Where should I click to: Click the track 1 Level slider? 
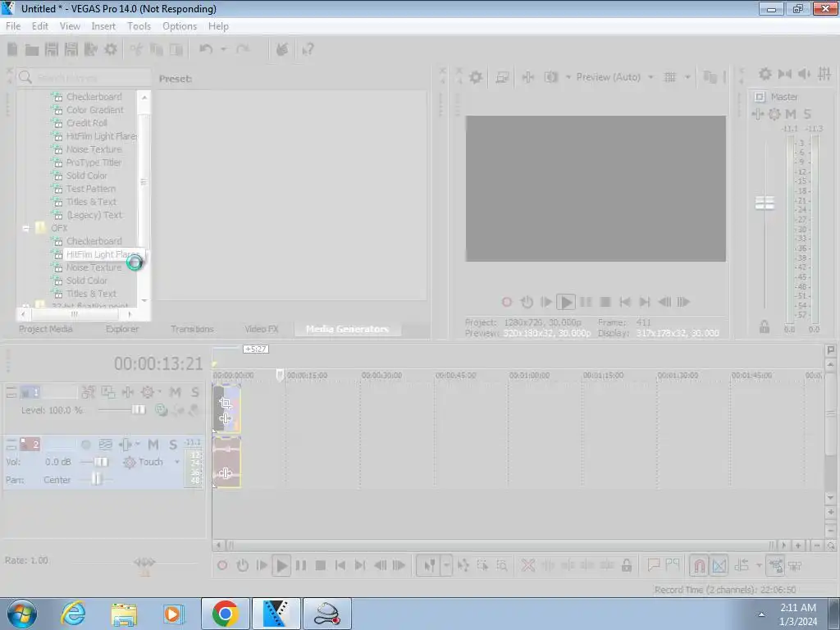(138, 410)
